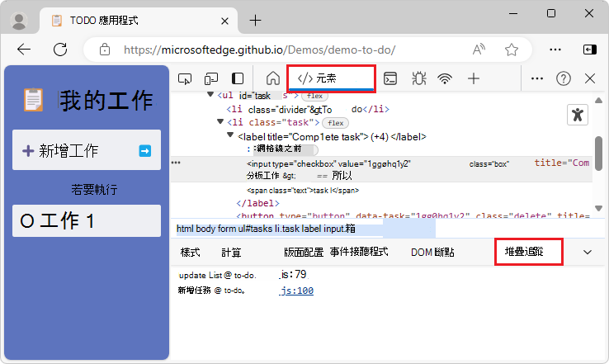Submit new task with arrow button

[145, 151]
